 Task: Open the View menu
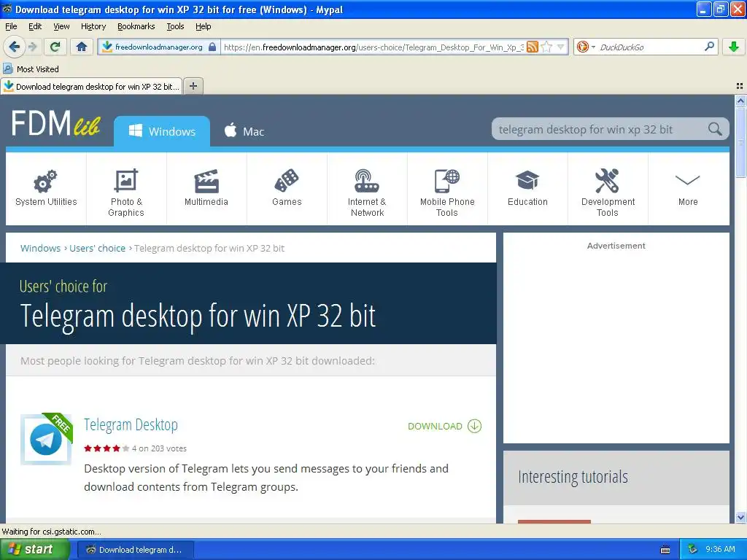[x=61, y=26]
